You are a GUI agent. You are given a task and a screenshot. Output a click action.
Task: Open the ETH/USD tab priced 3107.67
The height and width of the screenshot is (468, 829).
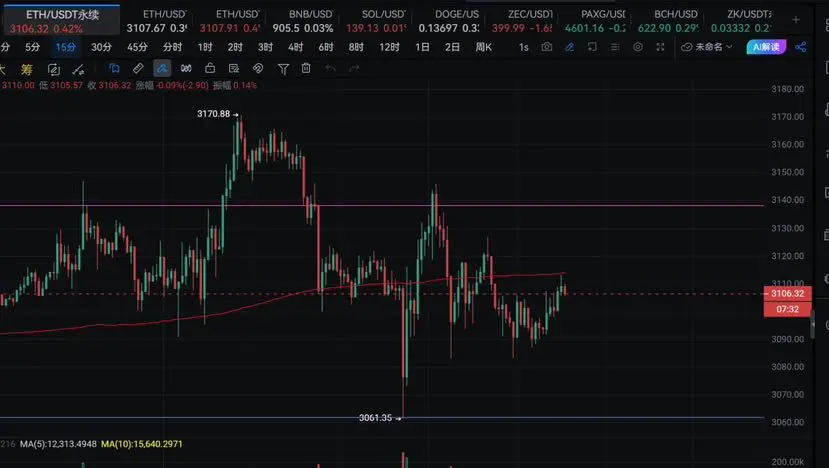tap(157, 21)
